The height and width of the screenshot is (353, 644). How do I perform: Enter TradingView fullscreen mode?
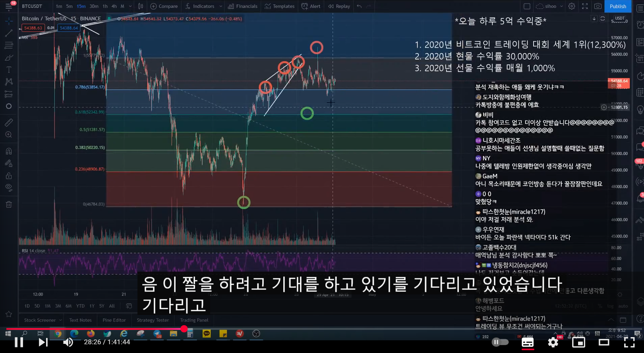pos(585,6)
